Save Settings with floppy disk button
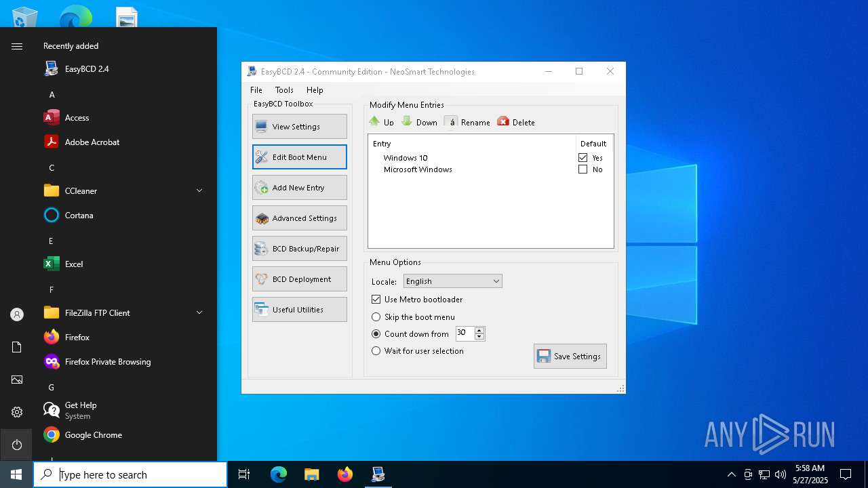Screen dimensions: 868x488 [570, 357]
